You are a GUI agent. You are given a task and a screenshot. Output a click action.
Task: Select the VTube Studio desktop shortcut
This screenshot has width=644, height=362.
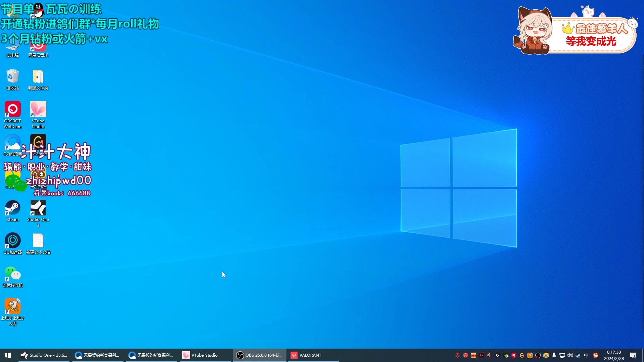pyautogui.click(x=38, y=115)
